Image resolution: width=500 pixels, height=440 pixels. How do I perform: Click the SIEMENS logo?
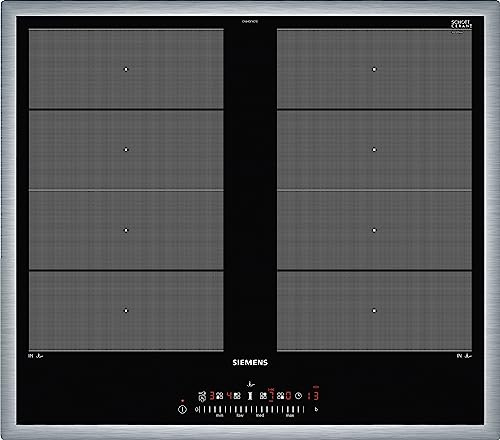click(x=250, y=362)
